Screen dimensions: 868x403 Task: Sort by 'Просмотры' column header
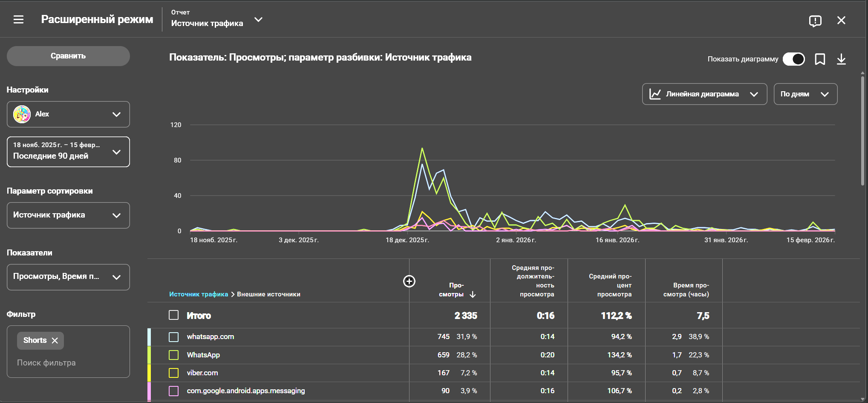(x=451, y=290)
